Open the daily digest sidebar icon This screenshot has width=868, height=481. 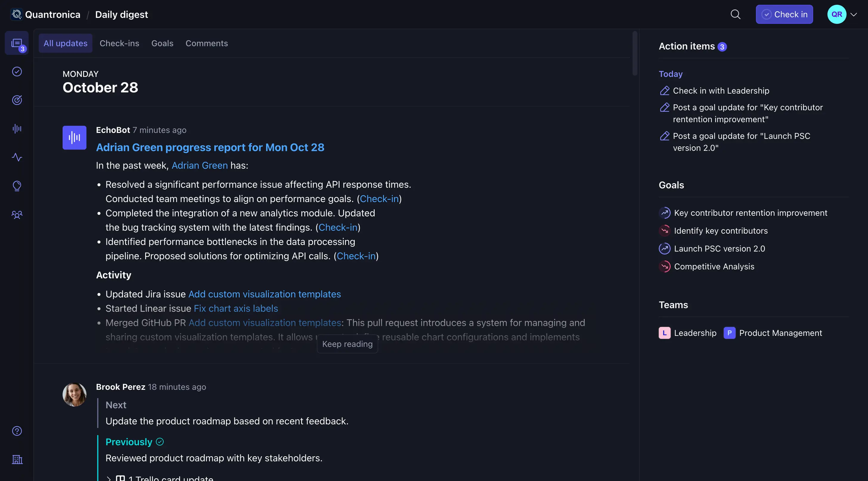[16, 43]
